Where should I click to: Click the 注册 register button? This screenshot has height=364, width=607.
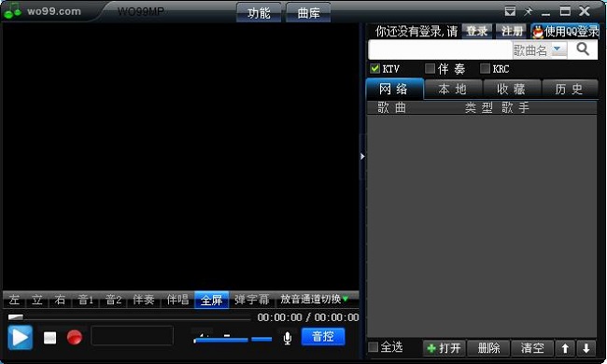(512, 31)
